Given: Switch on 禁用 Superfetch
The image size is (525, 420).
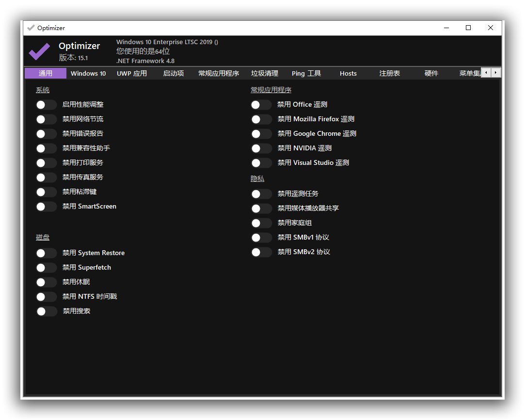Looking at the screenshot, I should 46,268.
